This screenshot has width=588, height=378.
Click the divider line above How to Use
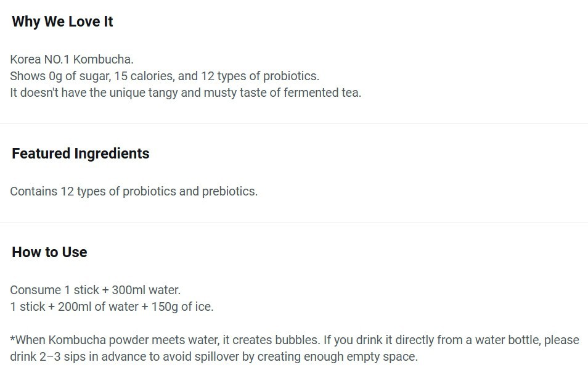tap(294, 222)
